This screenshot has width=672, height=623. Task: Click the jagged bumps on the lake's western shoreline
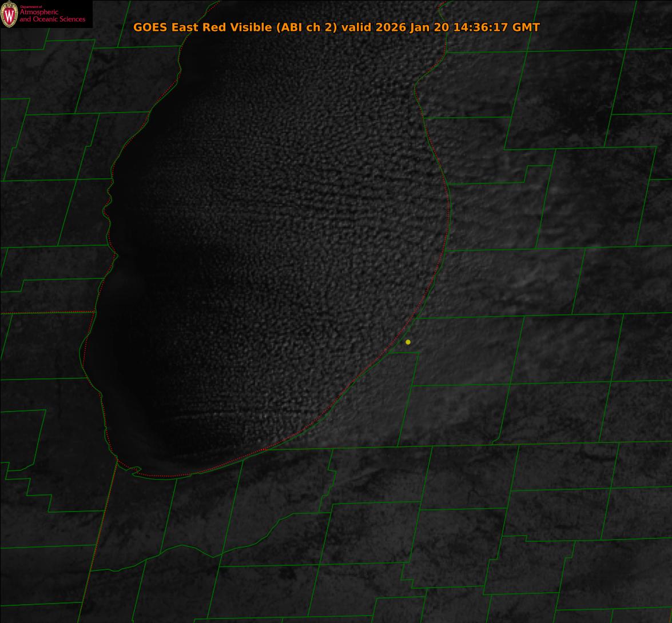(109, 217)
